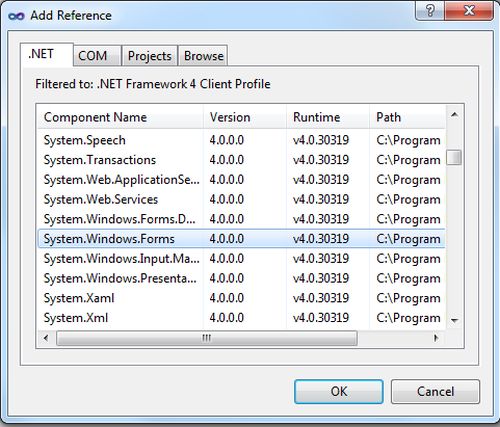Viewport: 500px width, 427px height.
Task: Click version 4.0.0.0 of System.Xaml
Action: coord(227,298)
